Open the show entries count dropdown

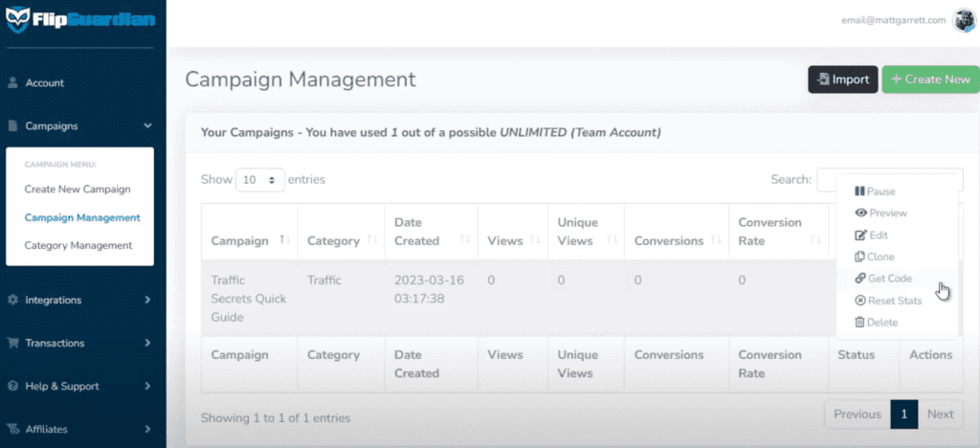click(259, 180)
